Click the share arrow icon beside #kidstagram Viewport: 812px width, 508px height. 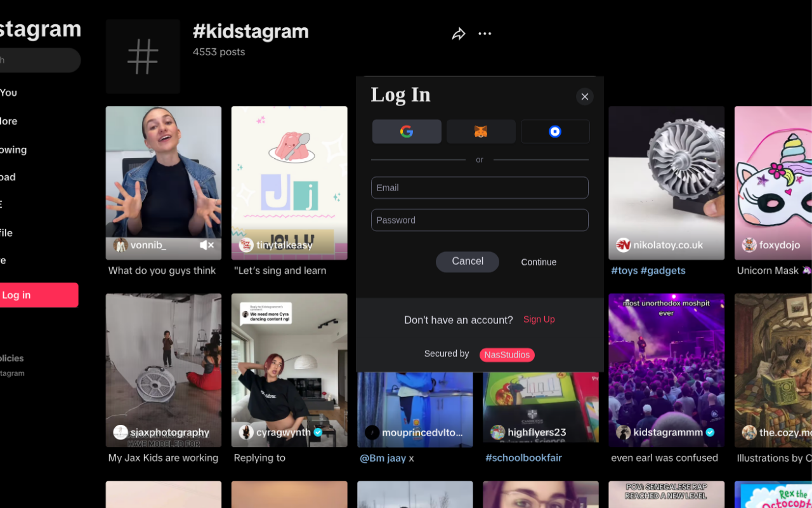coord(459,34)
